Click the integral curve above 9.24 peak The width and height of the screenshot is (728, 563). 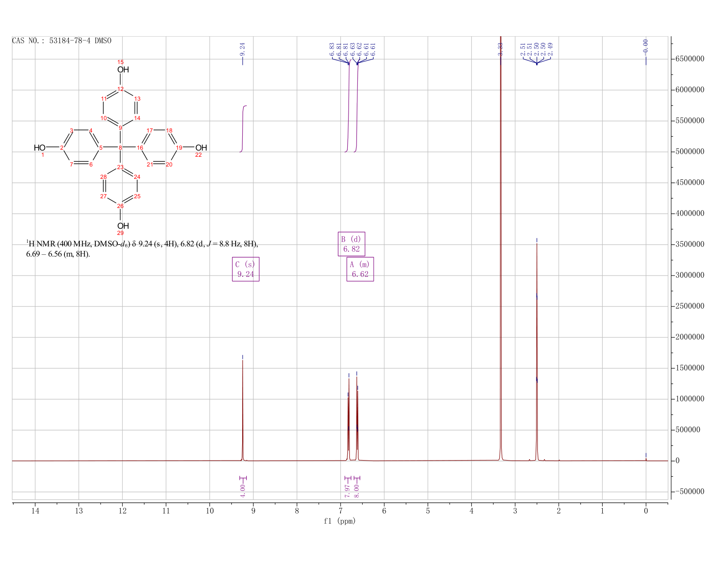pyautogui.click(x=243, y=128)
